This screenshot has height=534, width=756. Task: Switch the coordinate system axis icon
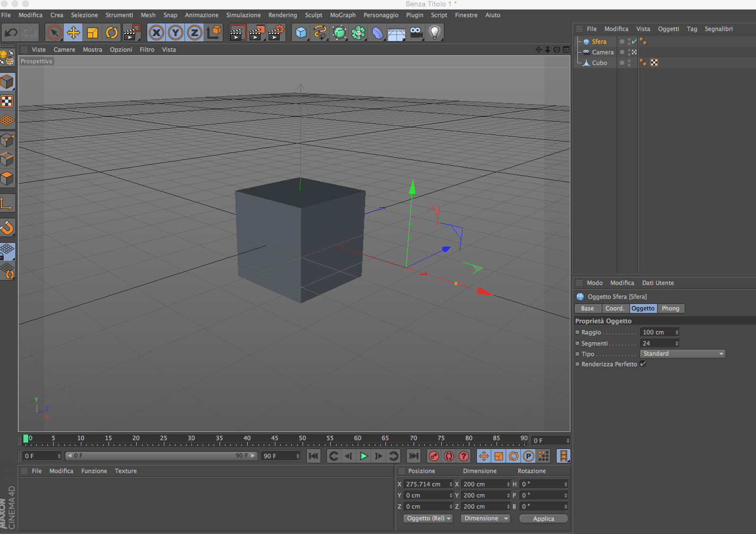point(214,33)
